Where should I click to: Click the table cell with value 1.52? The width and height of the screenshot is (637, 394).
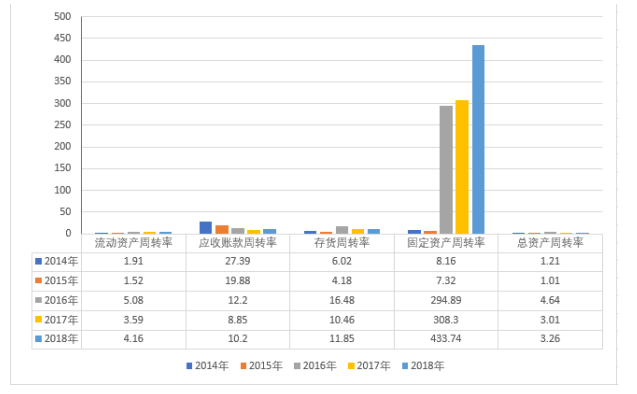(134, 281)
